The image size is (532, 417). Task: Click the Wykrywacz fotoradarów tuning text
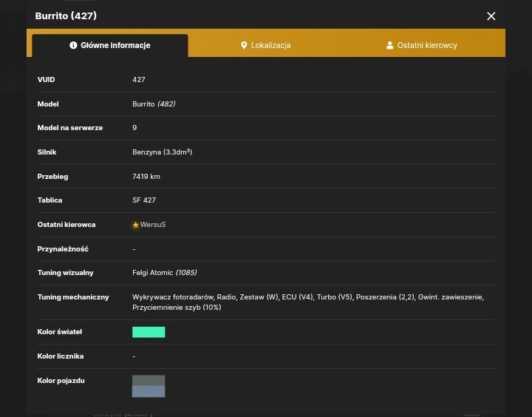pyautogui.click(x=173, y=297)
